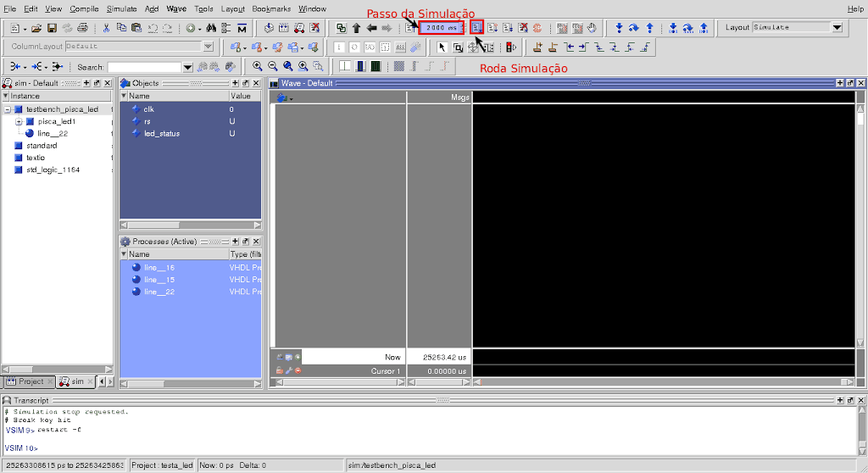This screenshot has width=868, height=473.
Task: Undock the Wave window button
Action: (x=850, y=83)
